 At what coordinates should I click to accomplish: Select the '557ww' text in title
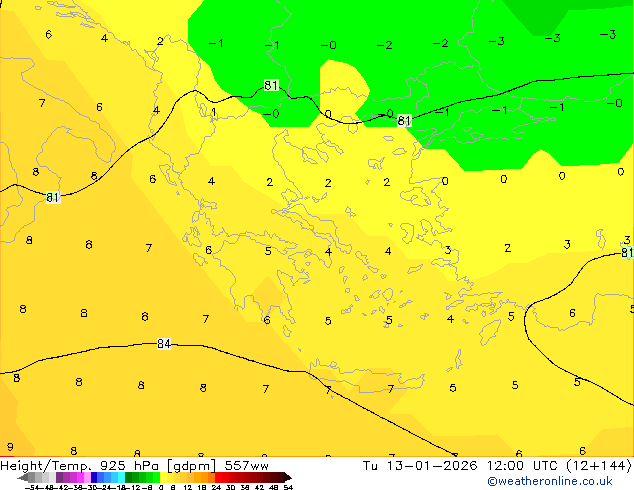click(247, 466)
